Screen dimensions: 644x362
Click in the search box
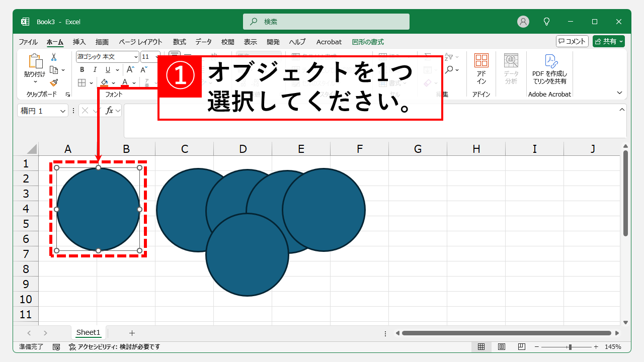click(326, 22)
